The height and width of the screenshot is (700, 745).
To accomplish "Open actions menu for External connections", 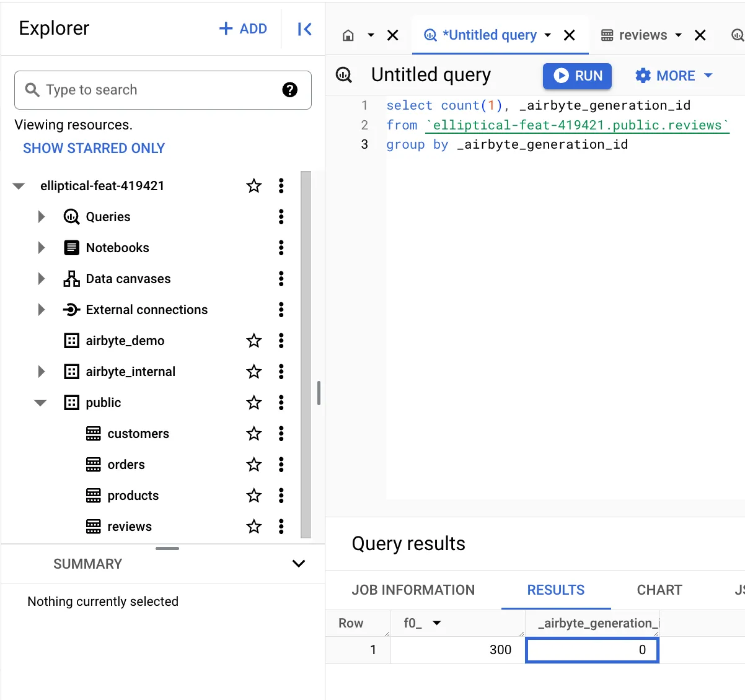I will tap(281, 310).
